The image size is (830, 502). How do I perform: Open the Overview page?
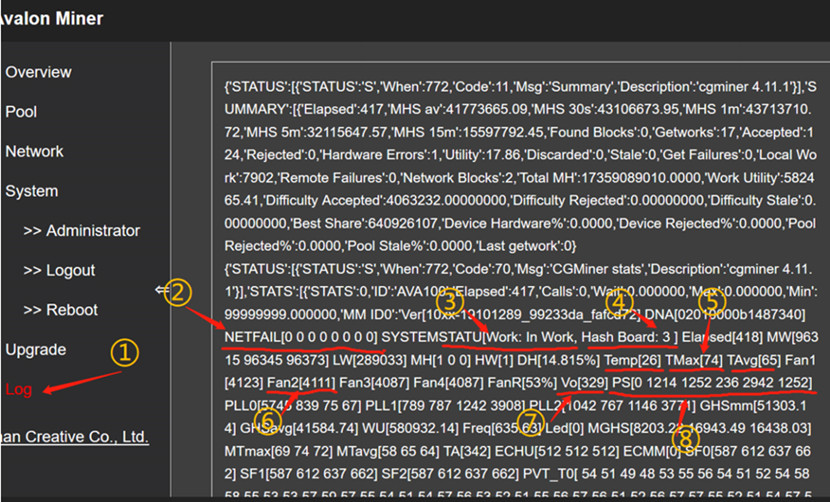pyautogui.click(x=38, y=72)
